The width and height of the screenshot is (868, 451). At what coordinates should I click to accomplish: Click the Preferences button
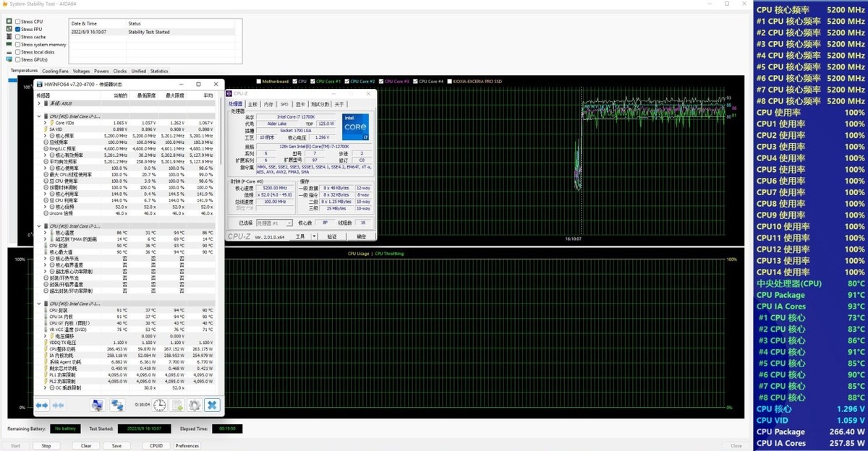tap(187, 446)
